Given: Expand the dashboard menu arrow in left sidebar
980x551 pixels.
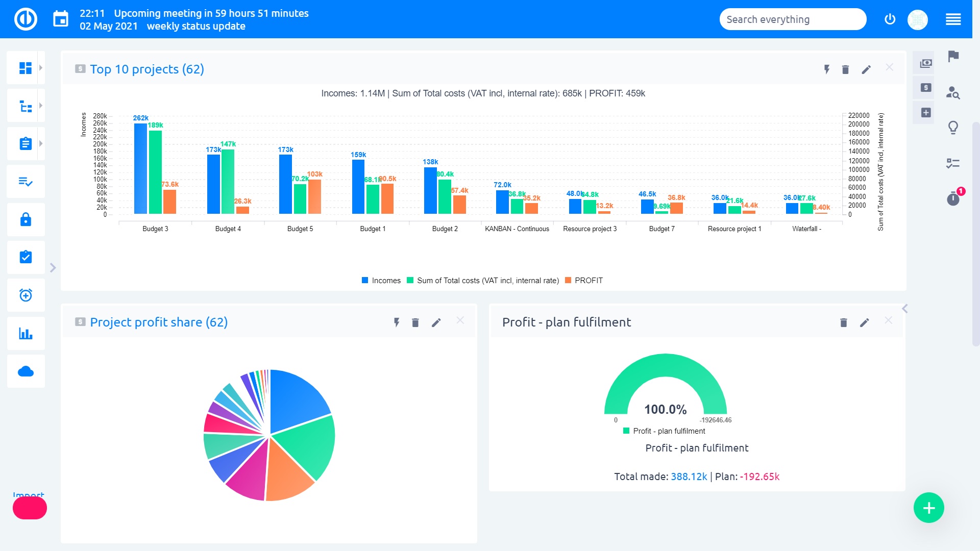Looking at the screenshot, I should pyautogui.click(x=41, y=67).
